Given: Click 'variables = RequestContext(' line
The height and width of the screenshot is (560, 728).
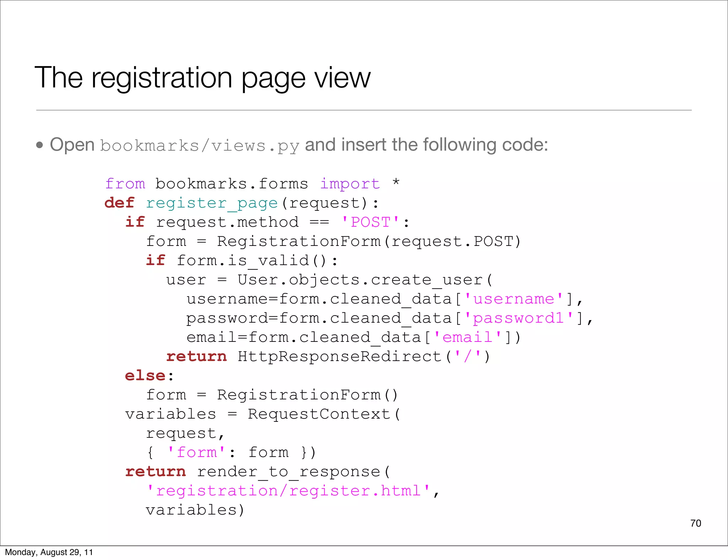Looking at the screenshot, I should (x=263, y=414).
